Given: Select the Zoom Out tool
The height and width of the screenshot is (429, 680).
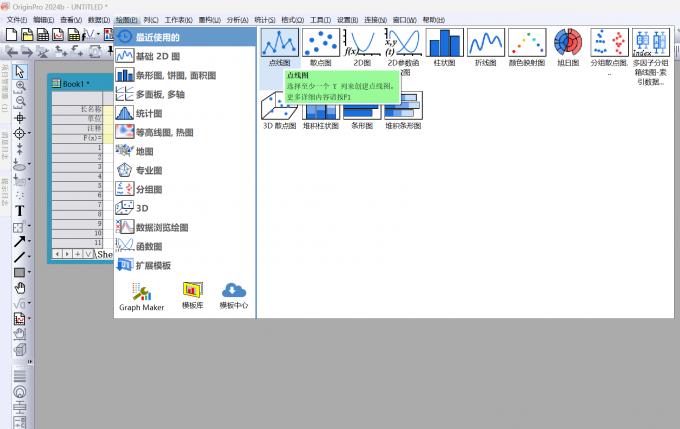Looking at the screenshot, I should pyautogui.click(x=20, y=102).
